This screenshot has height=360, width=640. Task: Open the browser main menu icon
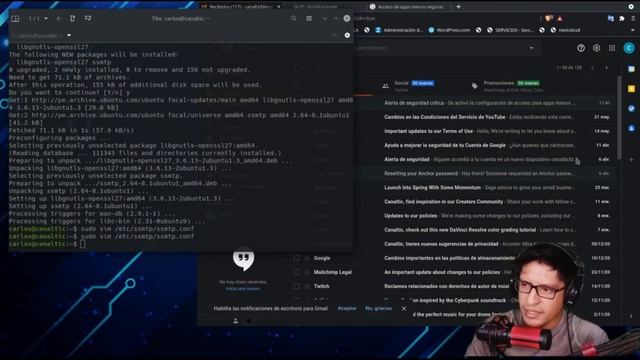633,18
